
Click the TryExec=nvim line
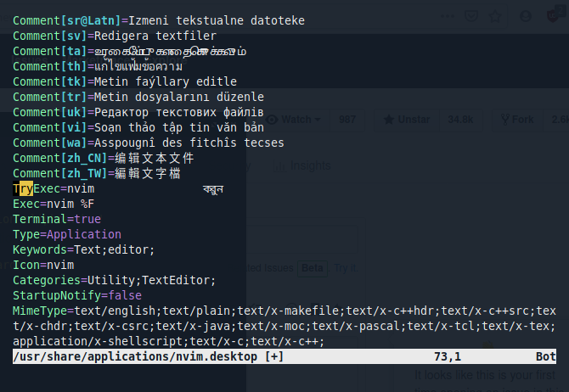54,189
